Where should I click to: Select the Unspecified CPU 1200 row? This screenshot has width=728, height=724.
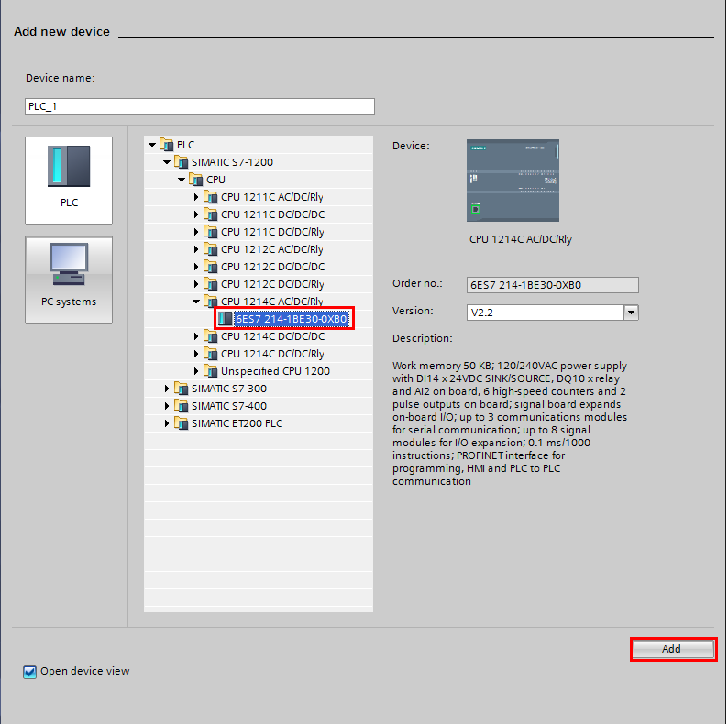[x=259, y=371]
